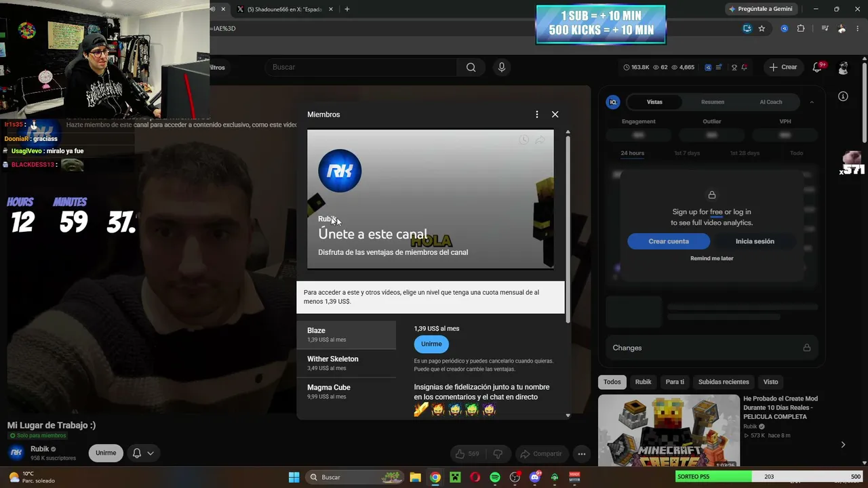Dislike the video with thumbs-down
Image resolution: width=868 pixels, height=488 pixels.
[x=498, y=453]
